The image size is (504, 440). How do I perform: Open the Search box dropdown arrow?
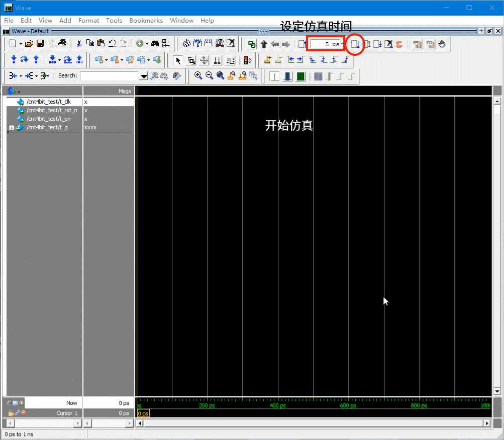[144, 76]
